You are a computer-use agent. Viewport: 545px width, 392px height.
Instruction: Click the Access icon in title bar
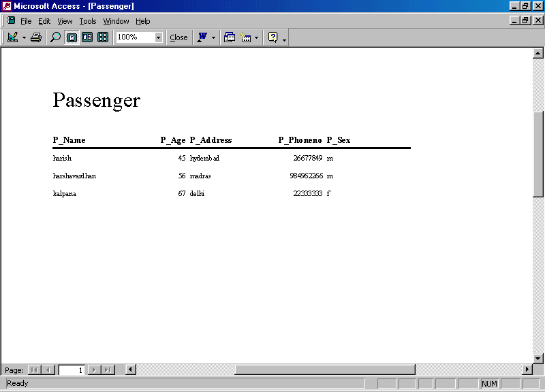[x=7, y=6]
